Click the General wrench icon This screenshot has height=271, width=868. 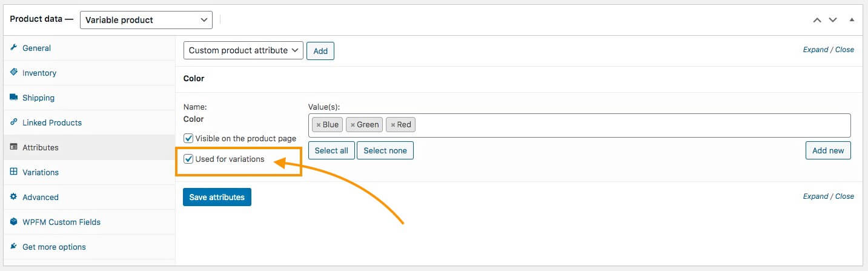(x=14, y=48)
